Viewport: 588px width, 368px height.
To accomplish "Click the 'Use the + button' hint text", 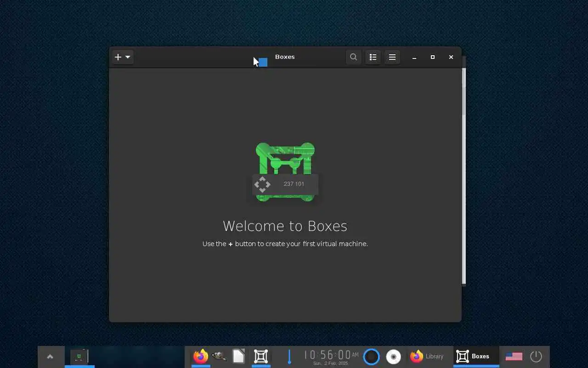I will (x=285, y=244).
